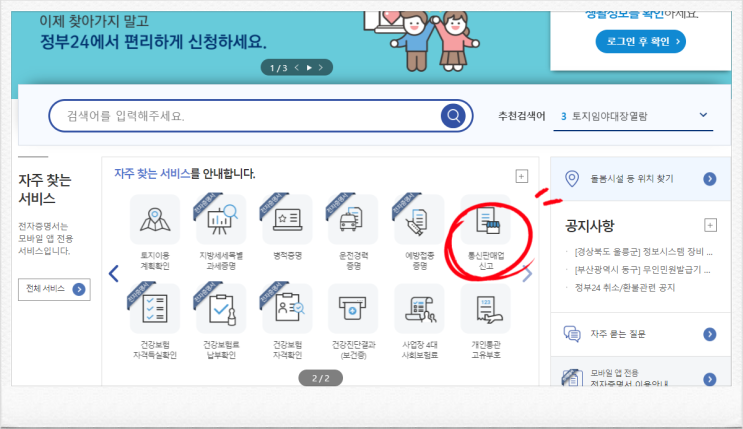Open 건강진단결과(보건증) service icon

coord(353,309)
